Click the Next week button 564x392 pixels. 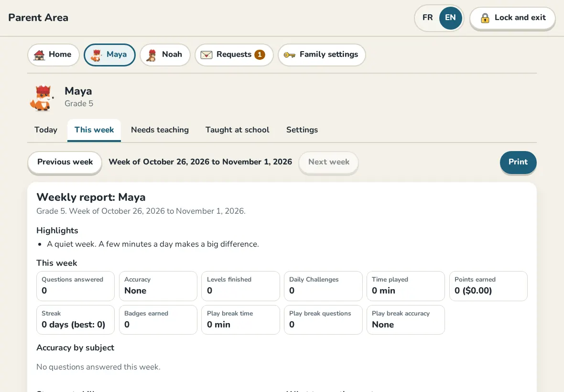coord(329,162)
